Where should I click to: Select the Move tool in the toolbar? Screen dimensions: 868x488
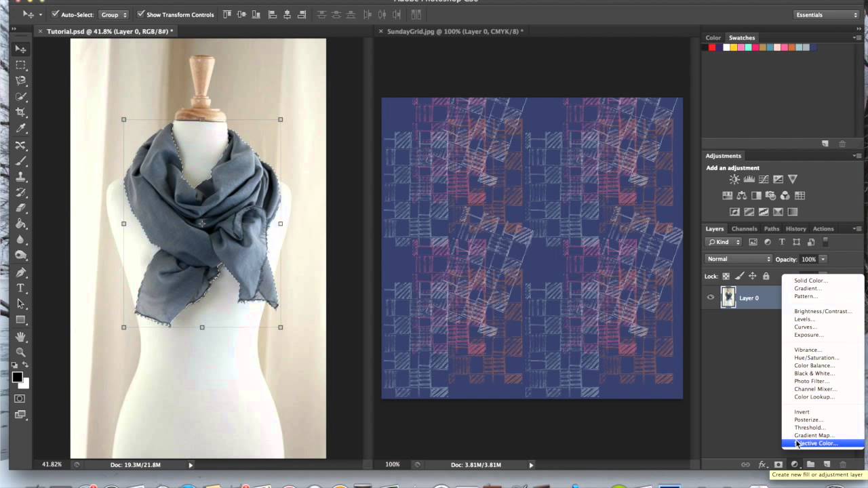point(20,49)
